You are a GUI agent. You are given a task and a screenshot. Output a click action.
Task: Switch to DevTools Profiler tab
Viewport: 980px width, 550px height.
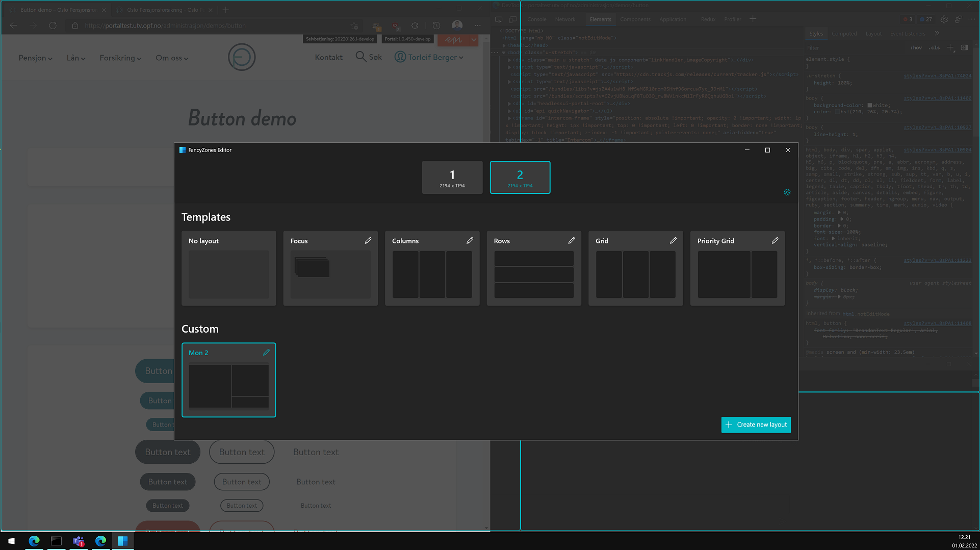point(733,19)
